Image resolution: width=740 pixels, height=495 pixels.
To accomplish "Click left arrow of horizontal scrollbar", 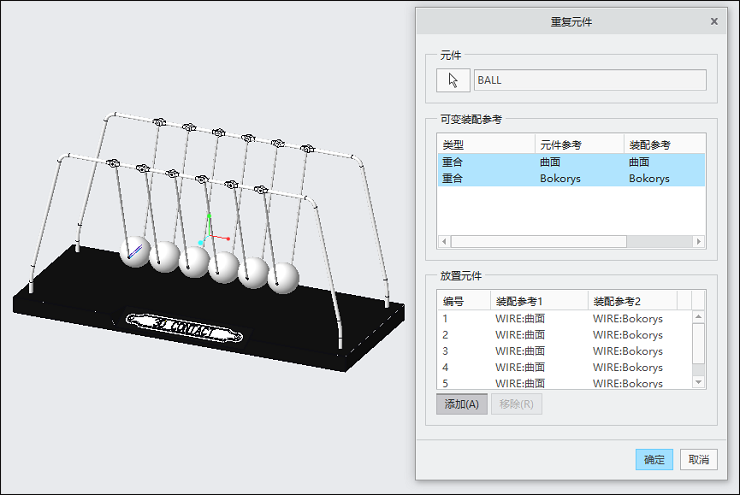I will 444,242.
